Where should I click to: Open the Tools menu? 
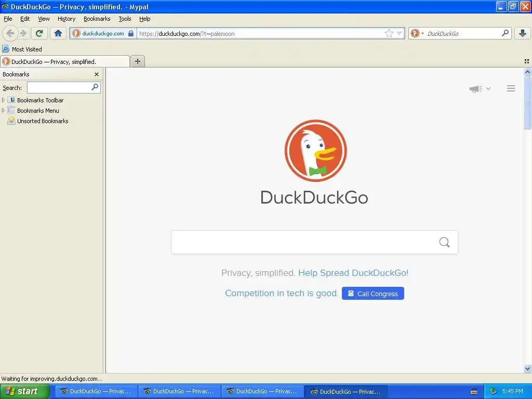click(125, 19)
